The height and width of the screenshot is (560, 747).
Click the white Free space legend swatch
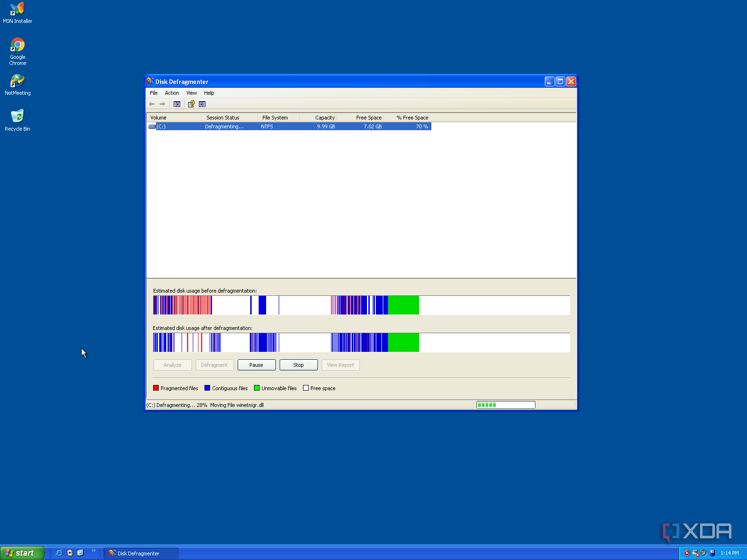point(306,388)
